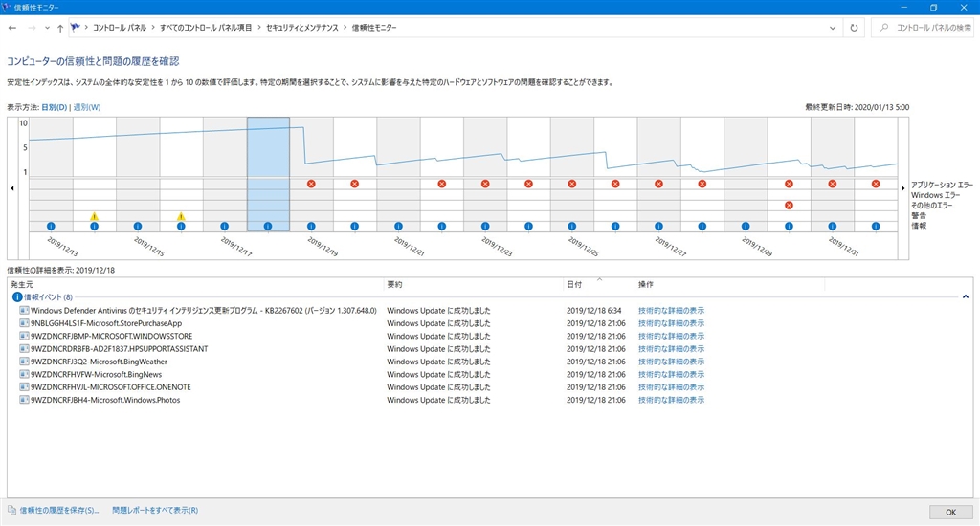Viewport: 980px width, 526px height.
Task: Click セキュリティとメンテナンス in the breadcrumb path
Action: pyautogui.click(x=301, y=28)
